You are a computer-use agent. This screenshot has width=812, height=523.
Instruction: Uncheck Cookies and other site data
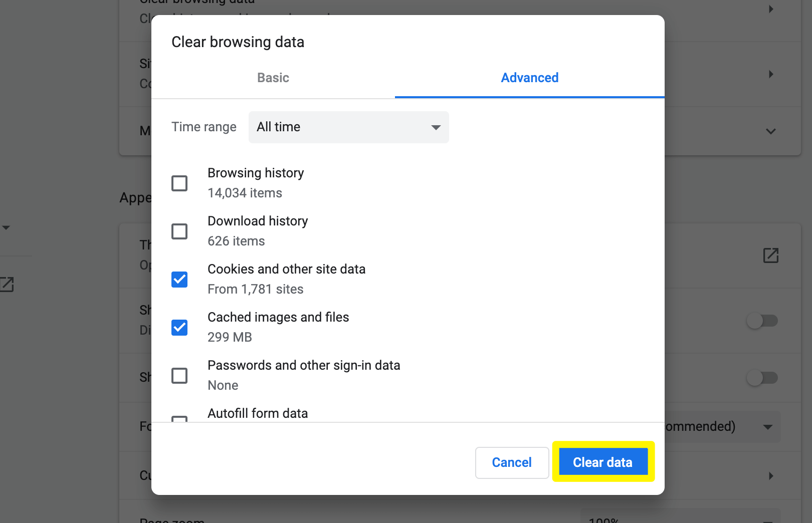click(179, 280)
